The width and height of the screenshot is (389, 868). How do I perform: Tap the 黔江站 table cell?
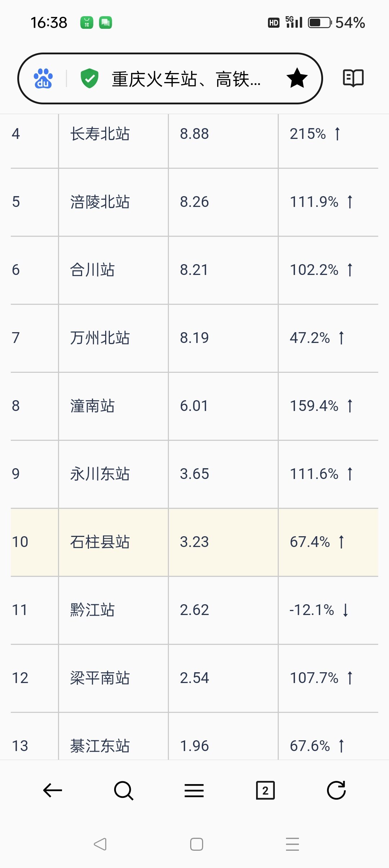tap(92, 610)
